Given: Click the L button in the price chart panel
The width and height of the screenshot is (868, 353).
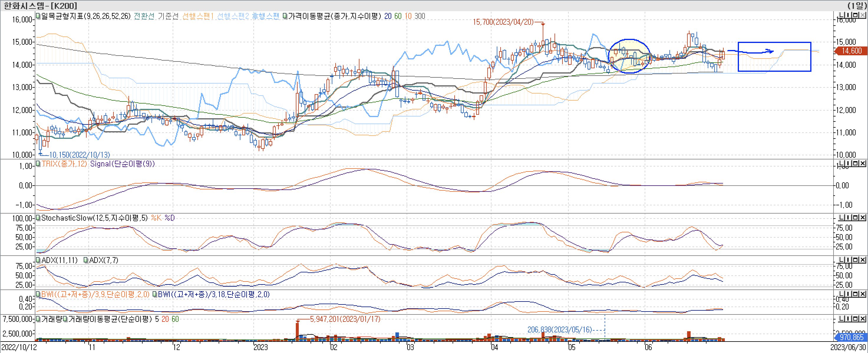Looking at the screenshot, I should [x=841, y=15].
